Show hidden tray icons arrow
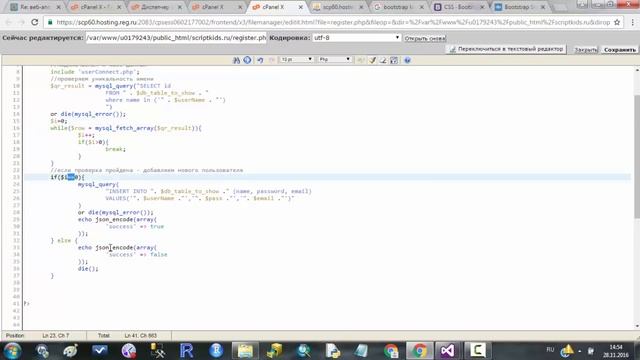 click(x=580, y=351)
